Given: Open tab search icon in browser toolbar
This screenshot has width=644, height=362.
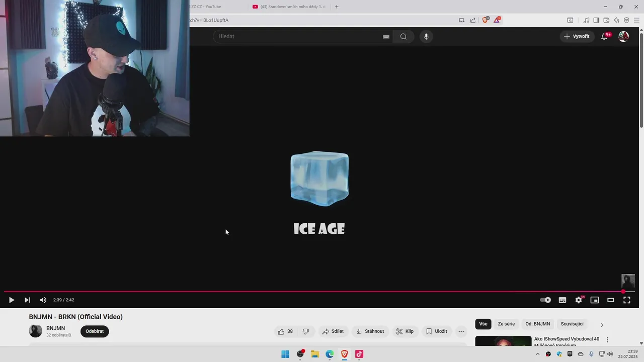Looking at the screenshot, I should point(570,20).
